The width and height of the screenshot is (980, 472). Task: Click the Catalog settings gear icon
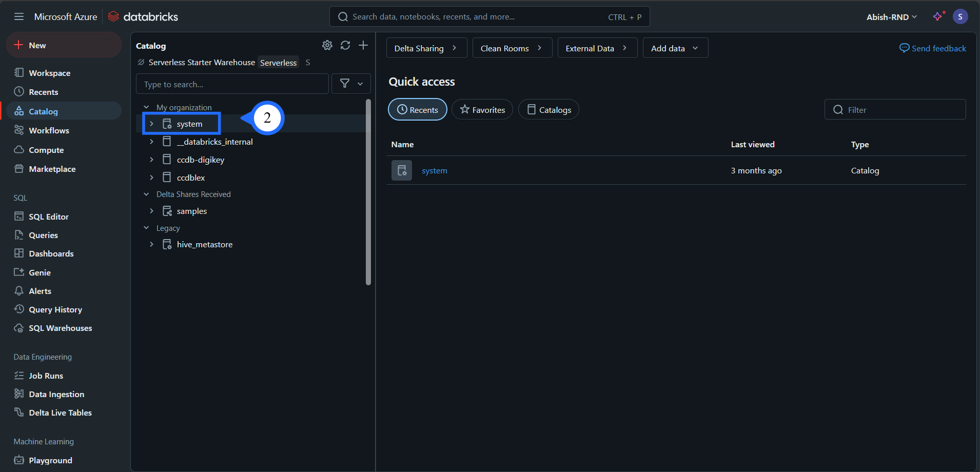[327, 45]
